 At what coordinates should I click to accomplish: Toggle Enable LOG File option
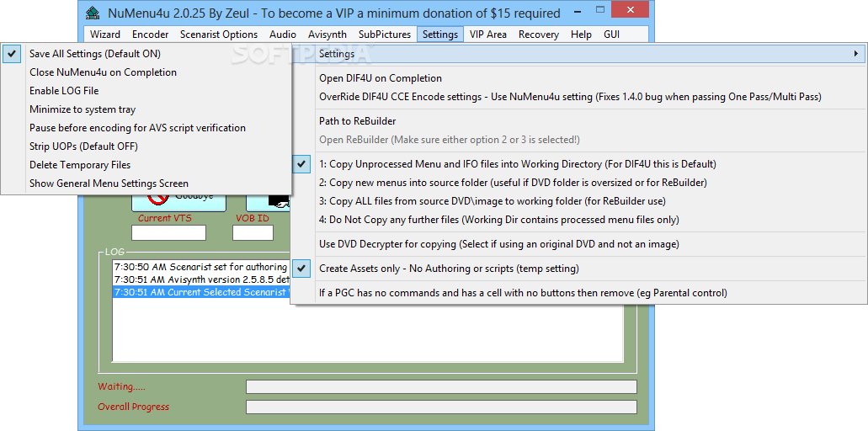146,91
